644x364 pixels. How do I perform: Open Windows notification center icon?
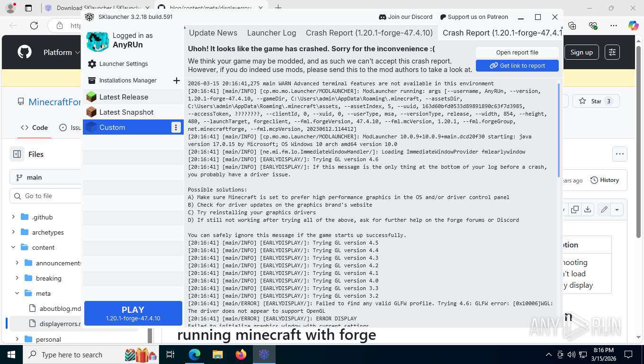pyautogui.click(x=628, y=355)
